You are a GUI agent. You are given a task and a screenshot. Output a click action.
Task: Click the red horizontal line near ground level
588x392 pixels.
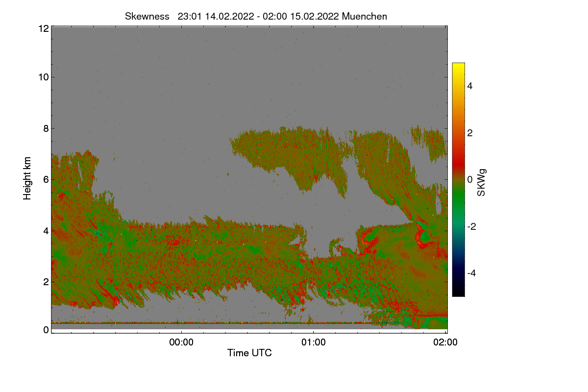[211, 323]
